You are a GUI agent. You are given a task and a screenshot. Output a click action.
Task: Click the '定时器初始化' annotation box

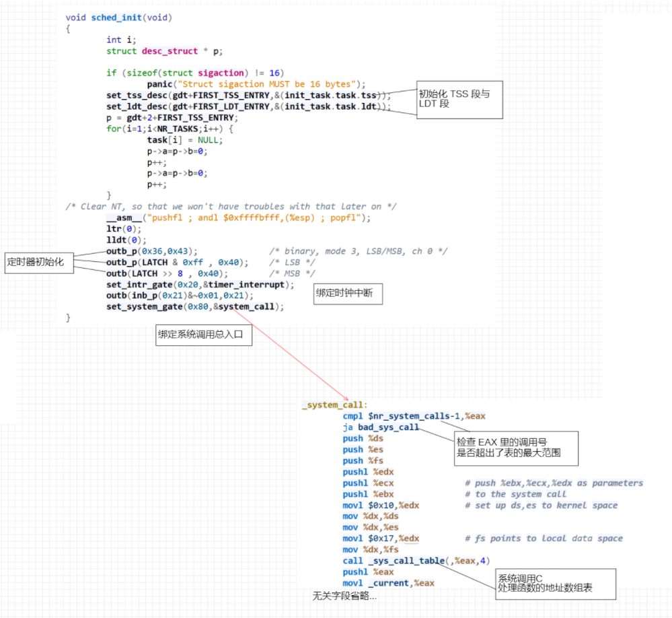pos(40,263)
